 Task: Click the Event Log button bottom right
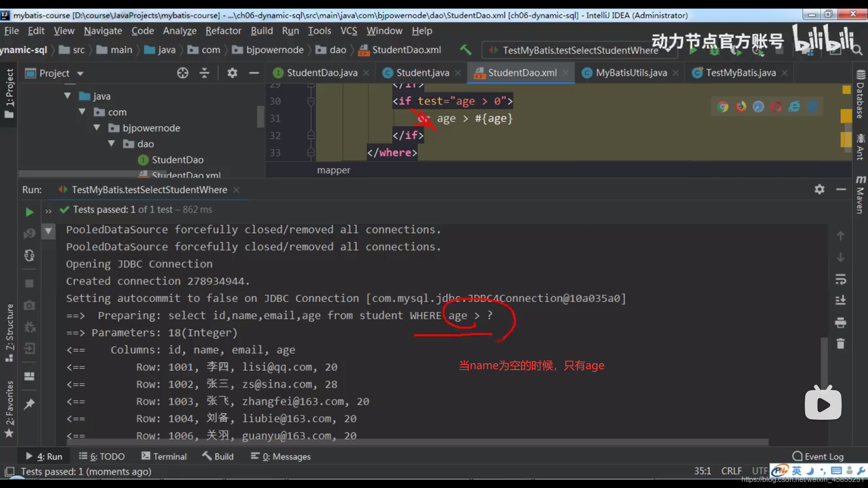coord(819,456)
